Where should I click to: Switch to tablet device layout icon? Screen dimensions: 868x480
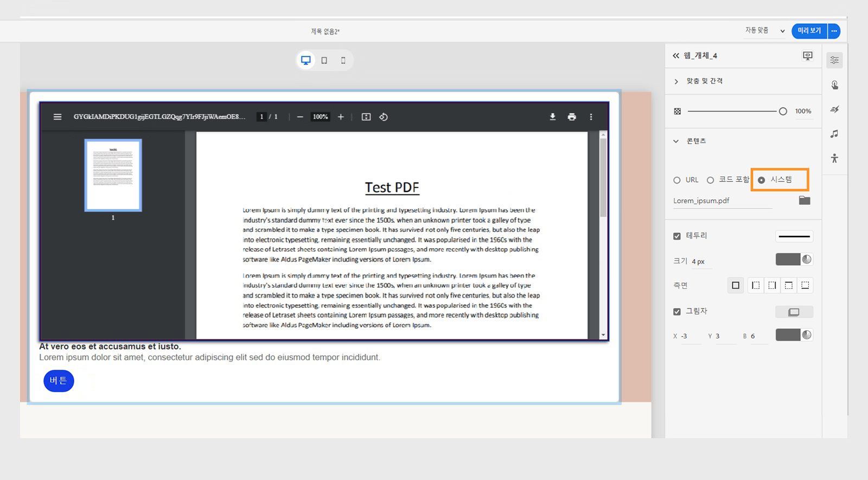tap(324, 60)
